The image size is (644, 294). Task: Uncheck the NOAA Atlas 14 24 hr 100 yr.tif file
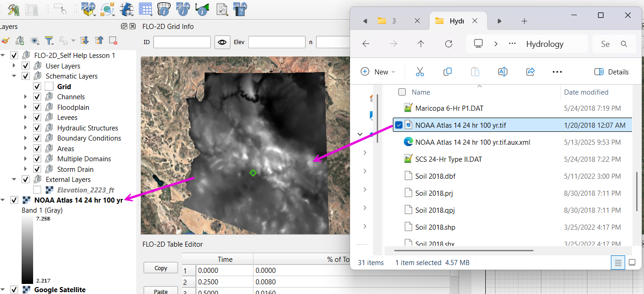(x=399, y=125)
